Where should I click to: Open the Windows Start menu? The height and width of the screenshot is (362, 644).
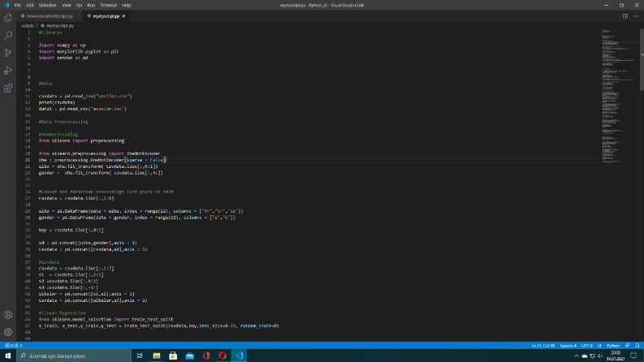click(8, 356)
